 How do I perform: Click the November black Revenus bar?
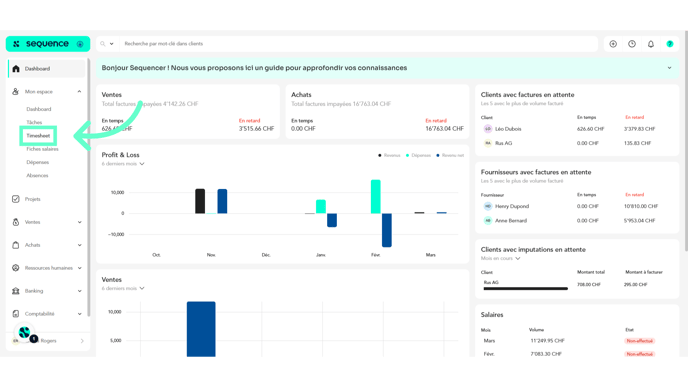[200, 201]
